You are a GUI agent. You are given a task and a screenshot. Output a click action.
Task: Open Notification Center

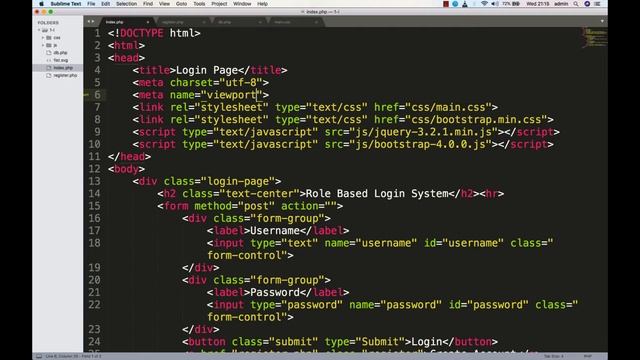(597, 4)
